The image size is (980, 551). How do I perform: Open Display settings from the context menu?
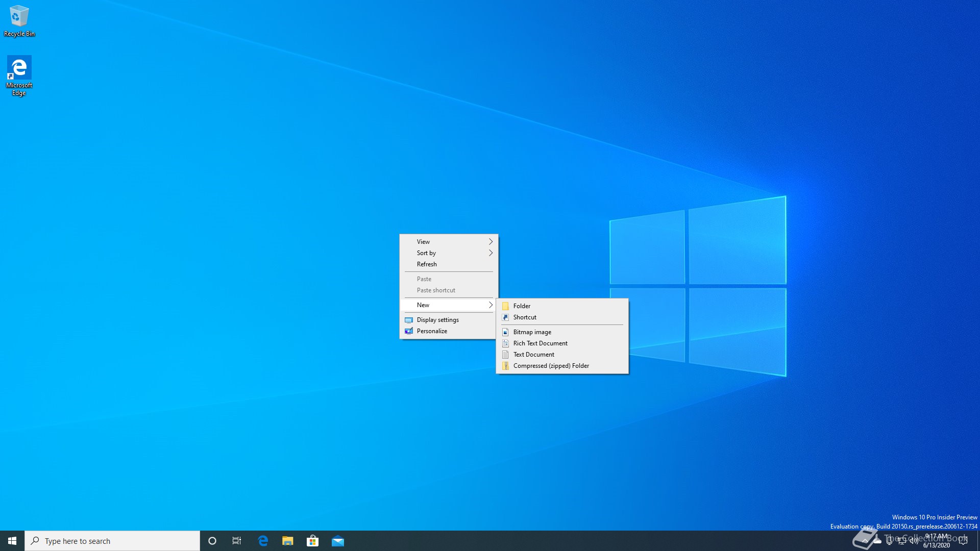click(437, 320)
